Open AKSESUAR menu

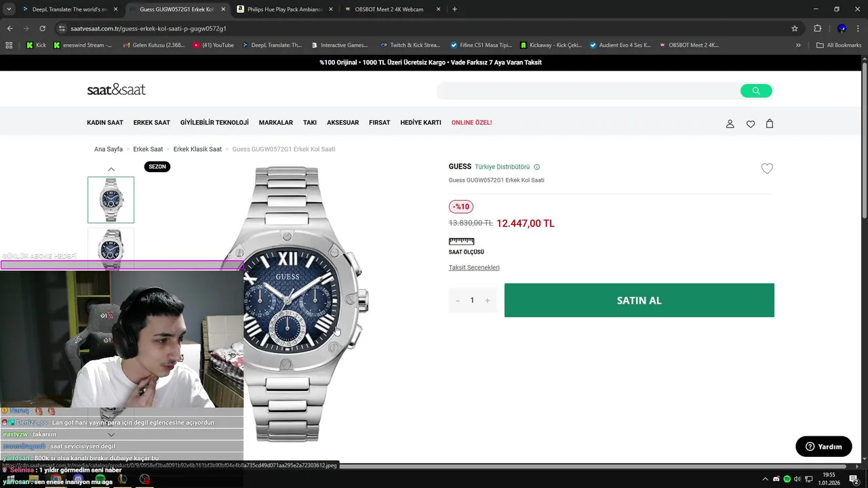343,123
